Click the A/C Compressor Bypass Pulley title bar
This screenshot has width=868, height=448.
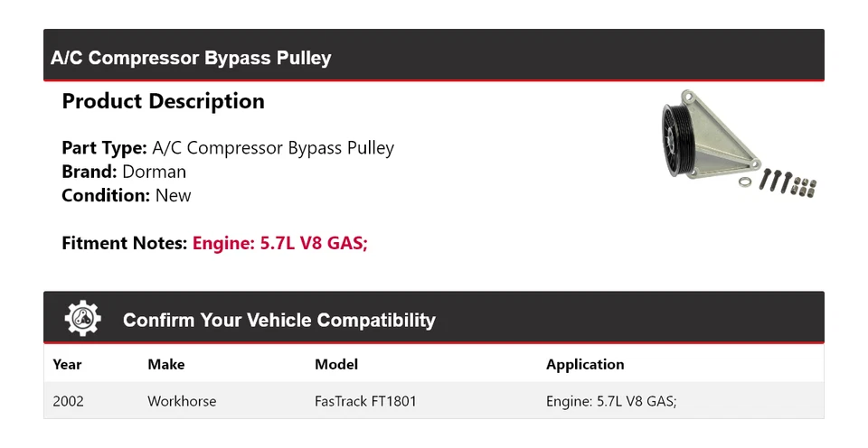pyautogui.click(x=191, y=59)
